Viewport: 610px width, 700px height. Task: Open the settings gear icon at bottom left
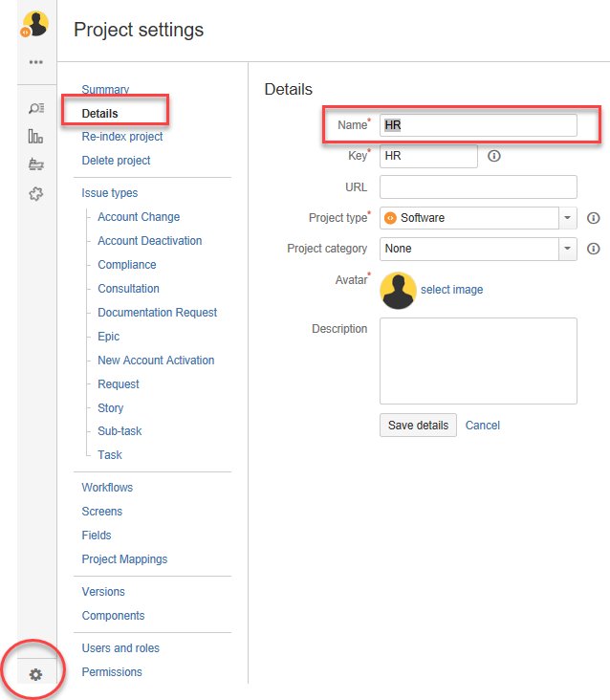(x=35, y=674)
